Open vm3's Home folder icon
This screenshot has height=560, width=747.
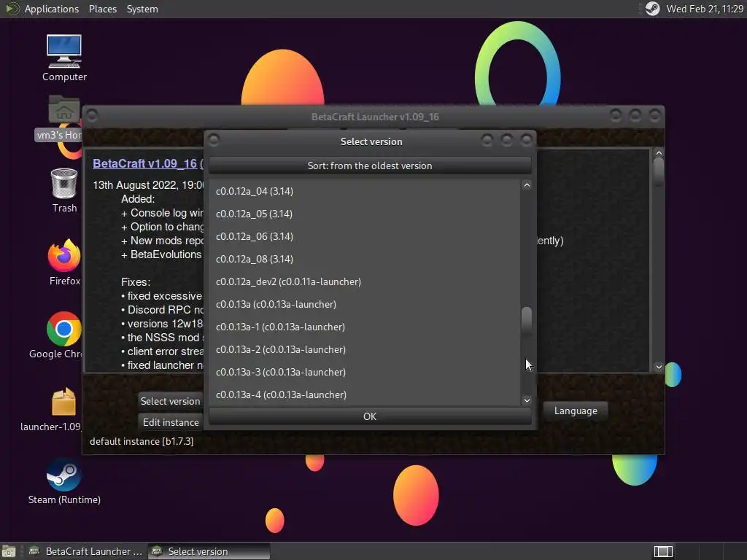(x=64, y=117)
